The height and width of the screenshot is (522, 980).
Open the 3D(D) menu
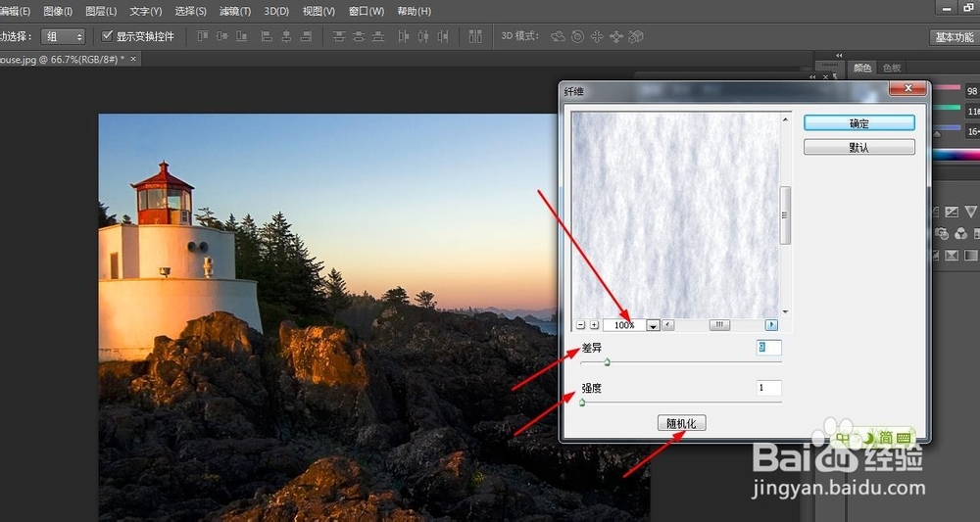tap(276, 11)
